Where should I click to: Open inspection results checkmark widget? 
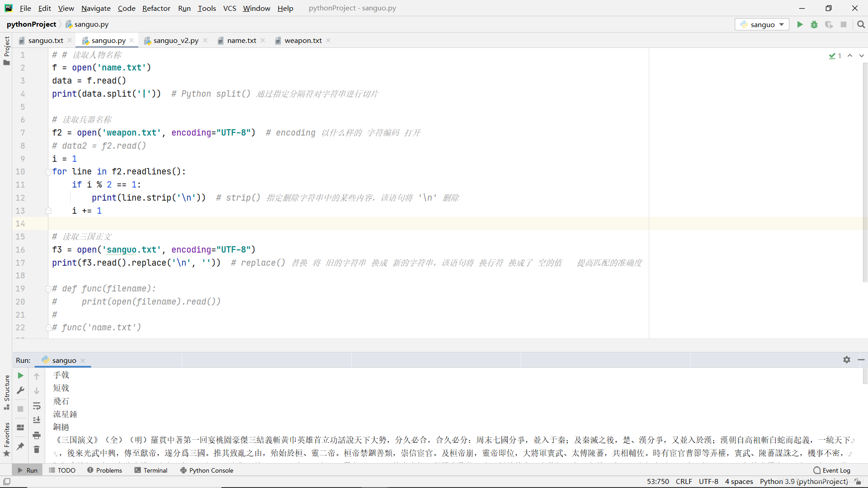(835, 56)
